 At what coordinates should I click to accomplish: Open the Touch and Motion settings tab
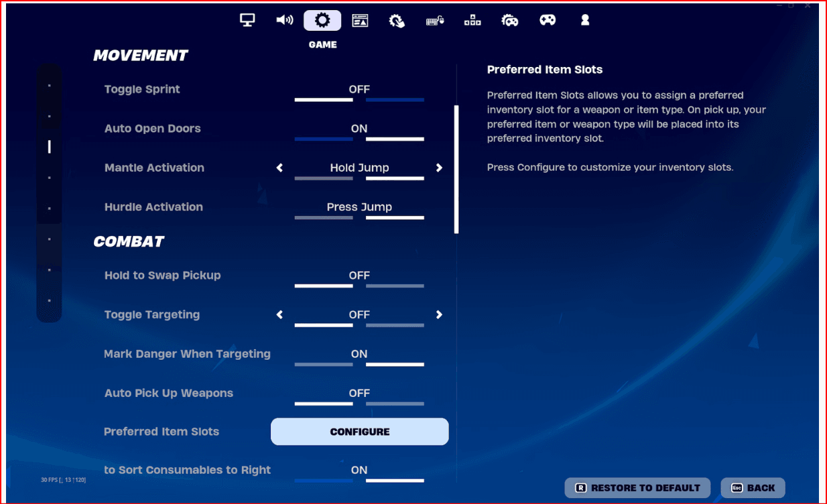(x=397, y=20)
